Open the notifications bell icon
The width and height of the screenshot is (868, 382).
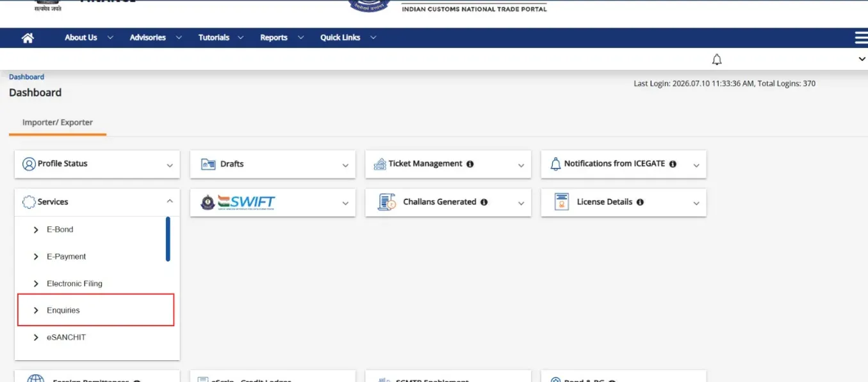click(x=717, y=60)
